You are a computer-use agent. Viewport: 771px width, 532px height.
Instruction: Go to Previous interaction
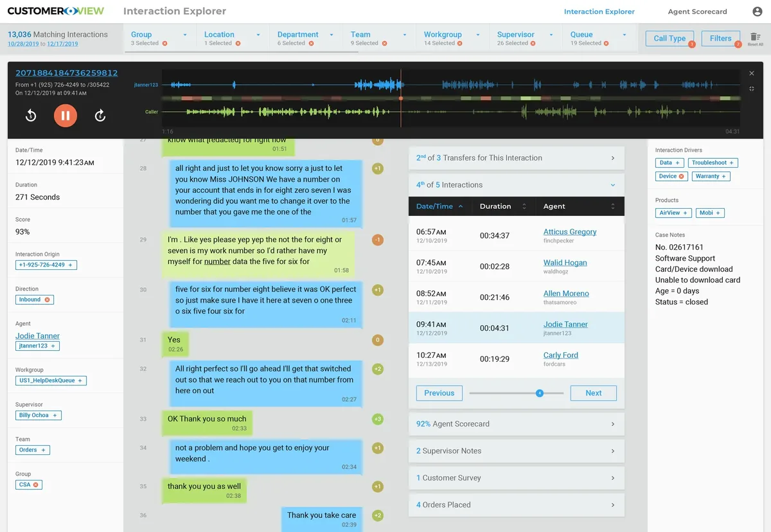coord(439,393)
